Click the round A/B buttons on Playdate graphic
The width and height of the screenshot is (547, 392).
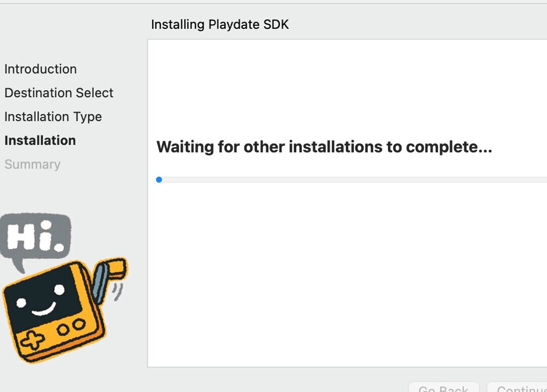(x=71, y=327)
